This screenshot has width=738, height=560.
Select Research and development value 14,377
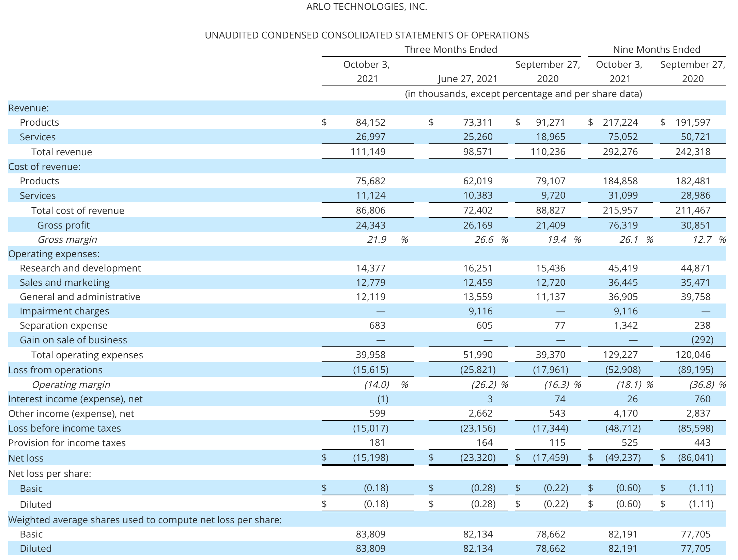371,268
